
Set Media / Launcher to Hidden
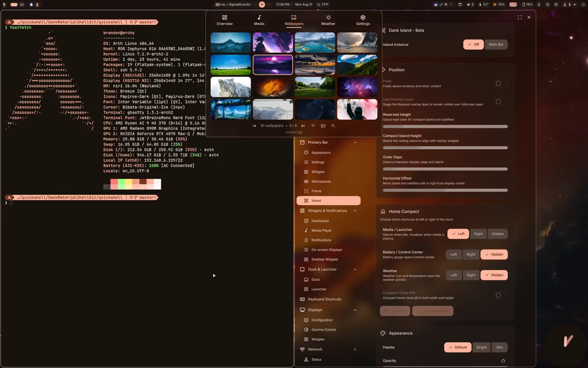click(498, 234)
